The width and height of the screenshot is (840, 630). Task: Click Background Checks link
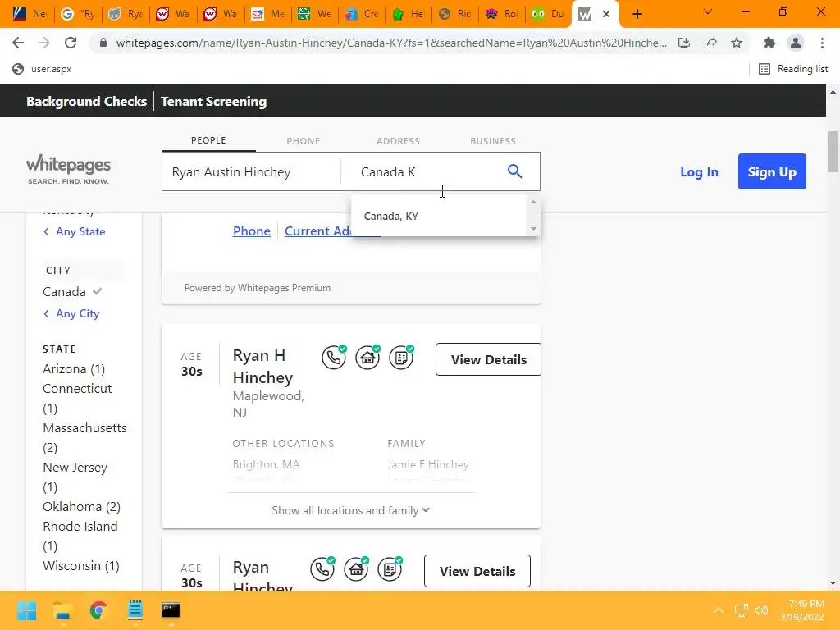(86, 101)
